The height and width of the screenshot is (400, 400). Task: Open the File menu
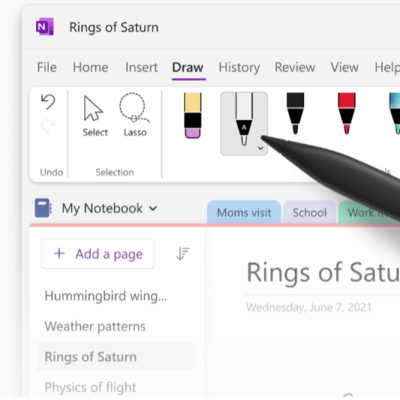point(47,67)
